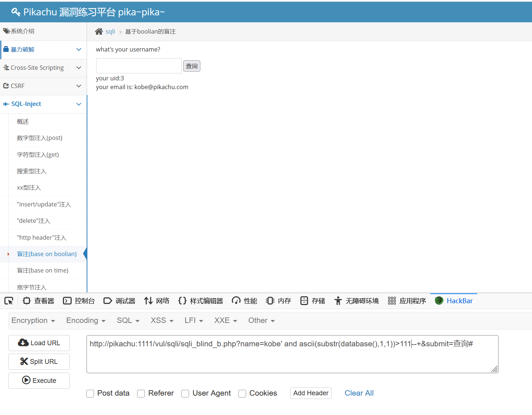Viewport: 532px width, 415px height.
Task: Open the Other dropdown menu
Action: click(262, 320)
